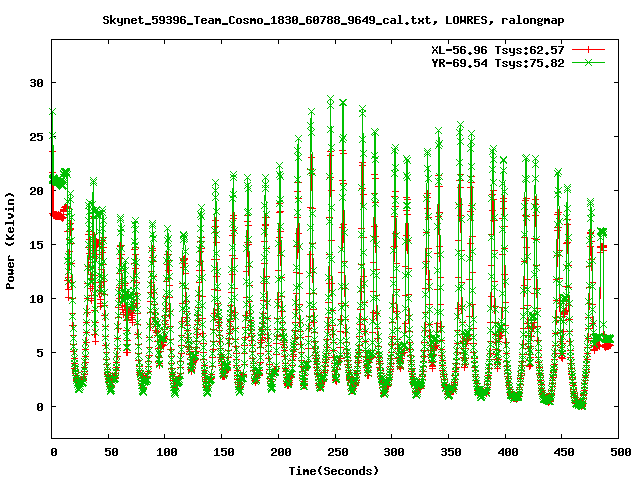Click x-axis tick label 200
This screenshot has width=640, height=480.
tap(280, 452)
